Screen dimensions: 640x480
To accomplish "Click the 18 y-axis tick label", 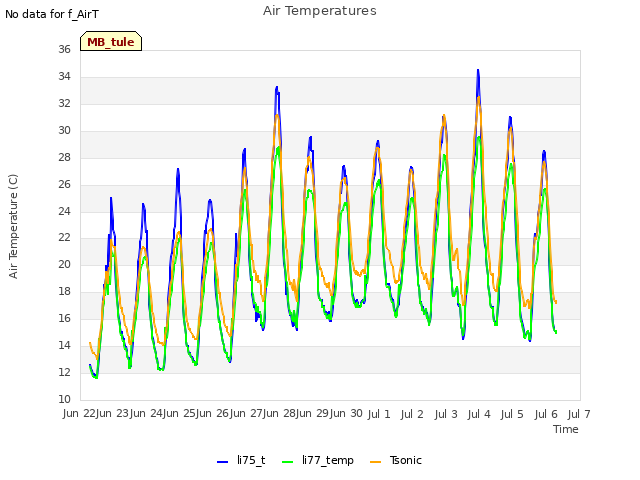I will coord(64,291).
